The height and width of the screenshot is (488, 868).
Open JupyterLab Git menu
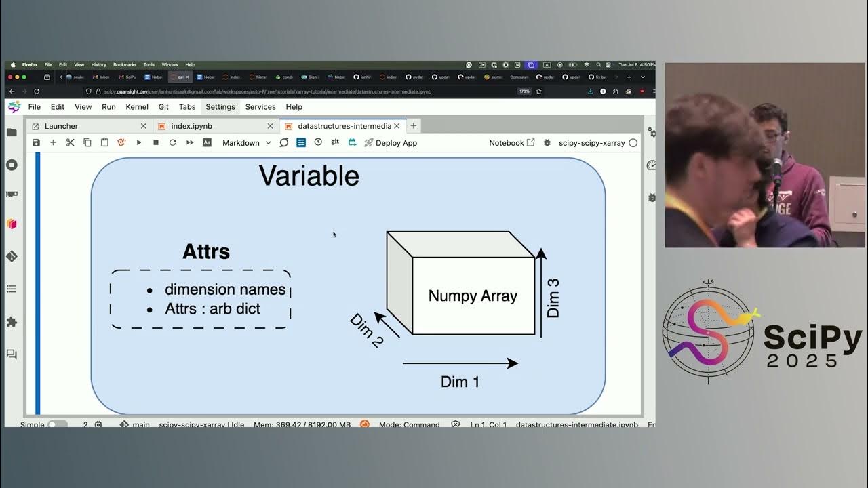[x=163, y=107]
